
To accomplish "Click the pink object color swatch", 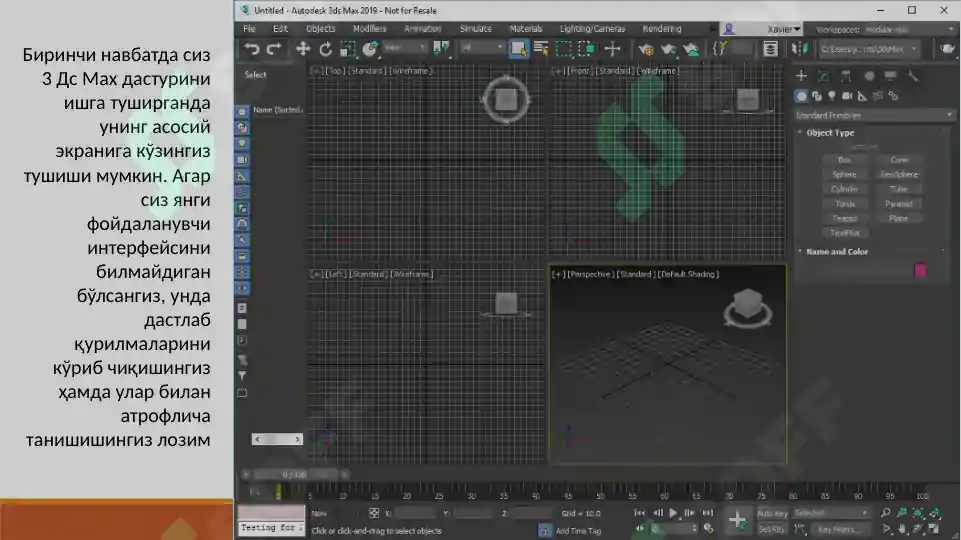I will tap(920, 270).
